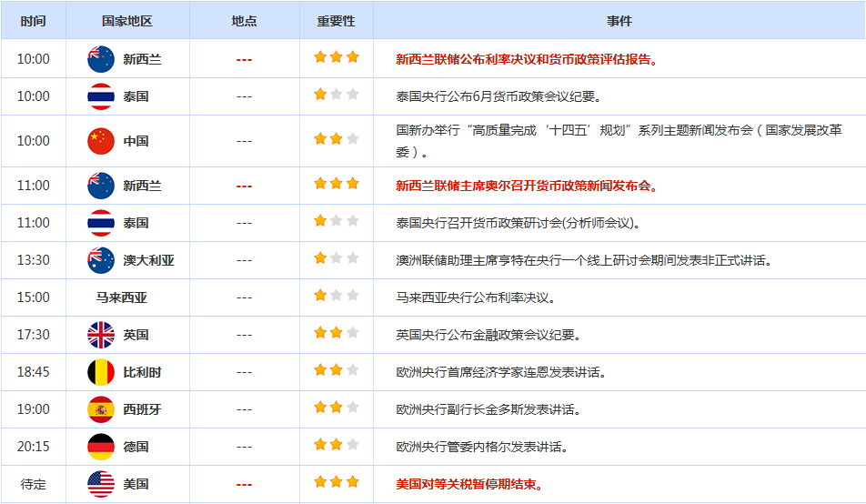Click the 重要性 column header

[336, 21]
